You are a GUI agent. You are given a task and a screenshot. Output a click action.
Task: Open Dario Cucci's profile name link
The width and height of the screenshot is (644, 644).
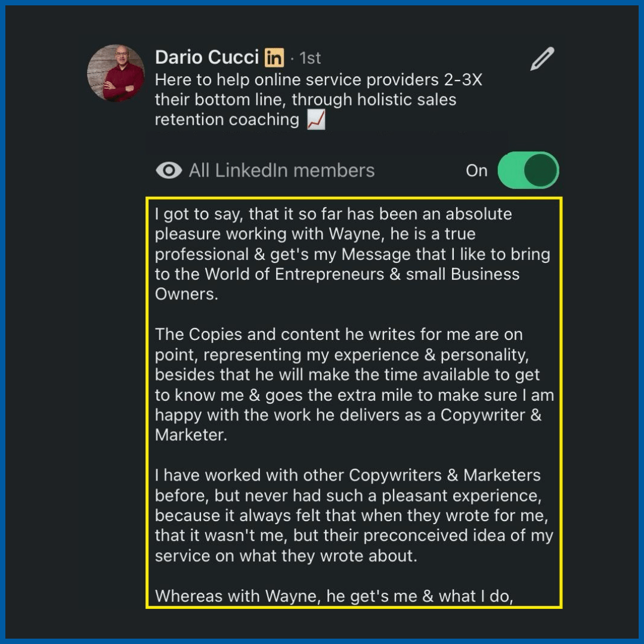[207, 57]
